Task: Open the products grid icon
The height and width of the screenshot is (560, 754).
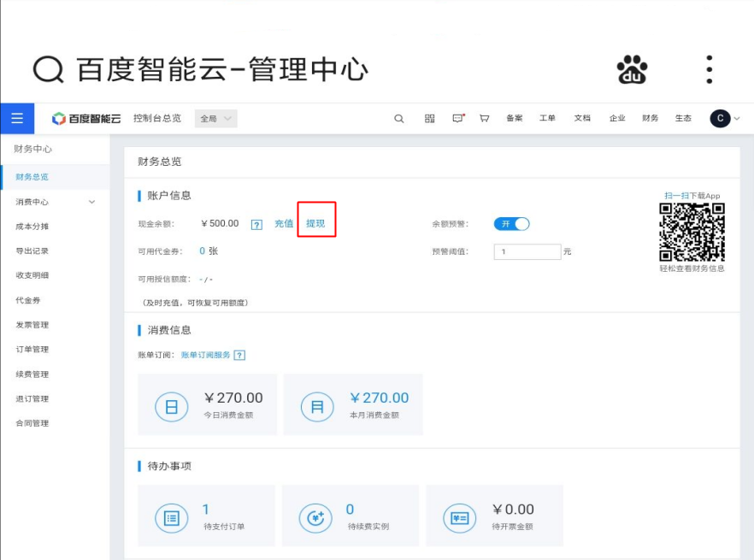Action: pos(429,118)
